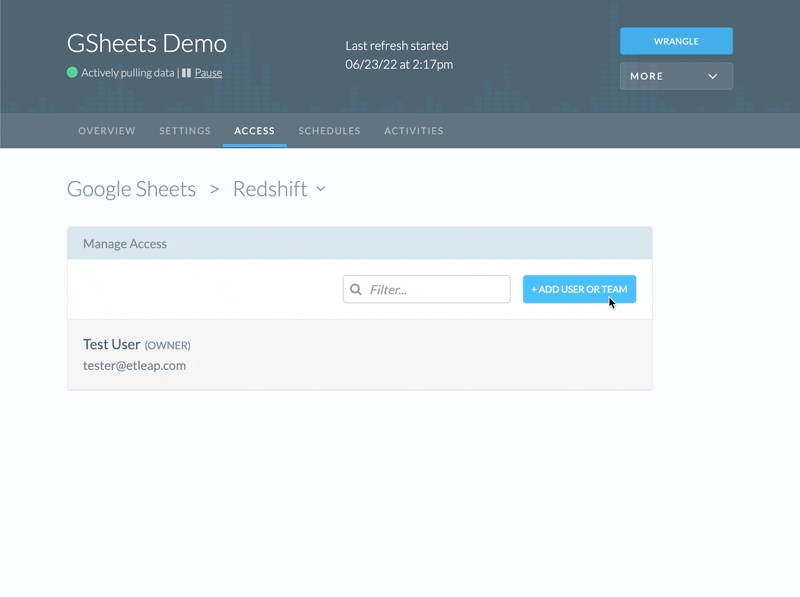The width and height of the screenshot is (800, 597).
Task: Switch to the Overview tab
Action: click(107, 131)
